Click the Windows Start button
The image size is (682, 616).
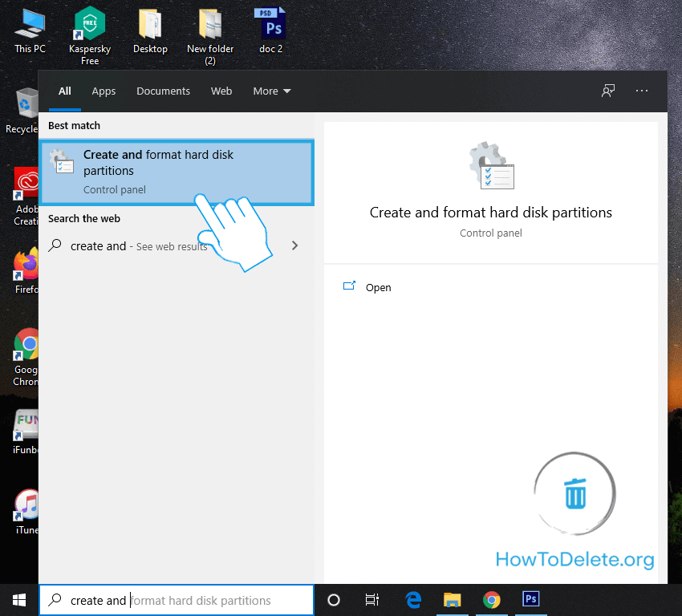(18, 599)
